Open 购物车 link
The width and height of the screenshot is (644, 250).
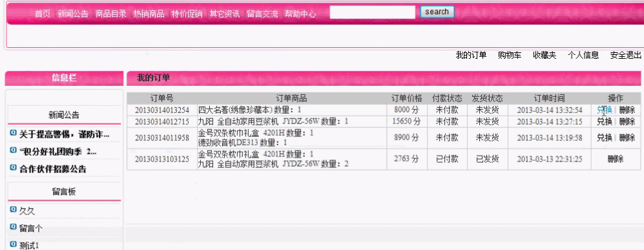510,56
